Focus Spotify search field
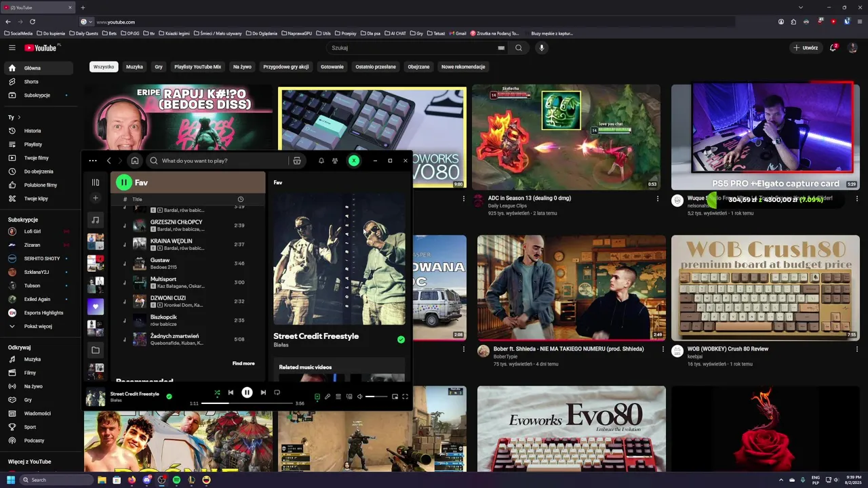 click(x=217, y=161)
